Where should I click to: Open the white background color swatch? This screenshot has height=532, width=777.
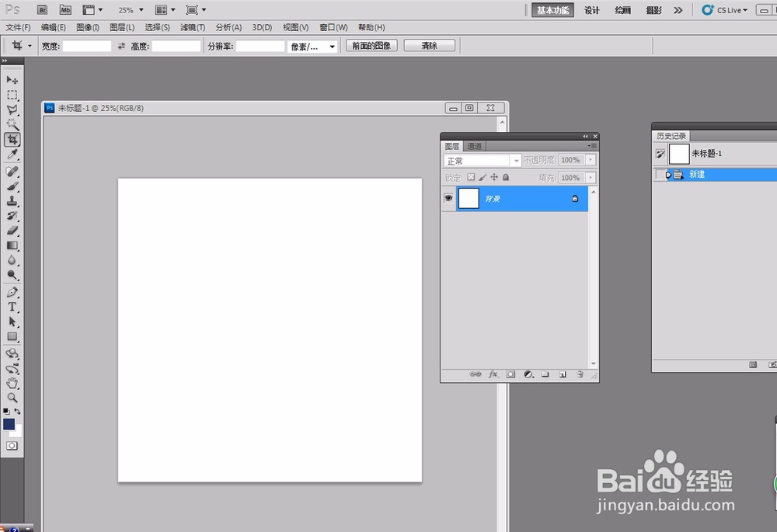pyautogui.click(x=18, y=433)
